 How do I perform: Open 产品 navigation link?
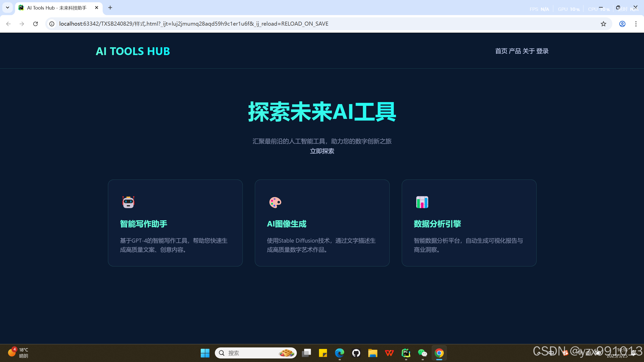point(515,51)
